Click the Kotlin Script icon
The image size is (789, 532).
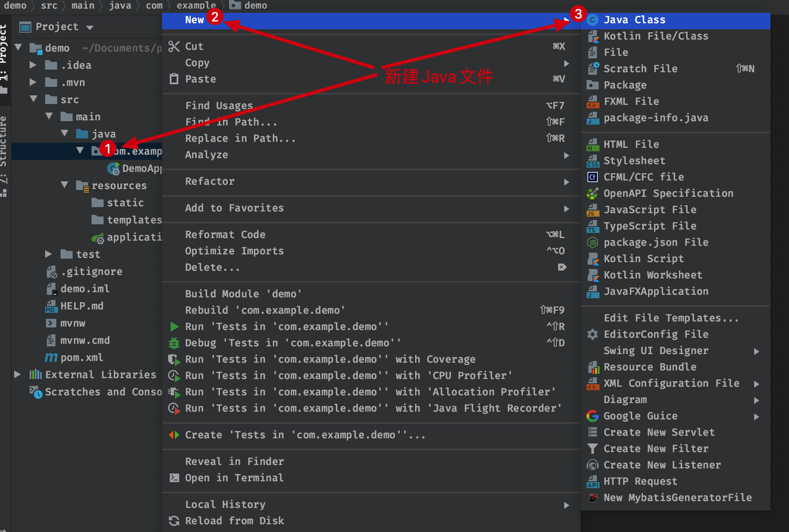(593, 259)
